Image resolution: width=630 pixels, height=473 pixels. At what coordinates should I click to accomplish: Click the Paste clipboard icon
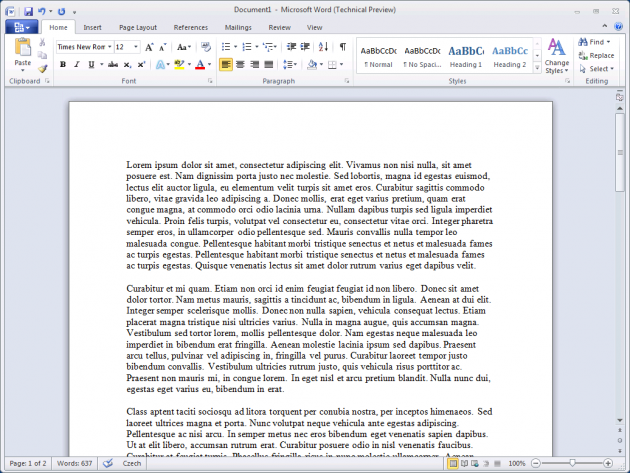pyautogui.click(x=22, y=47)
